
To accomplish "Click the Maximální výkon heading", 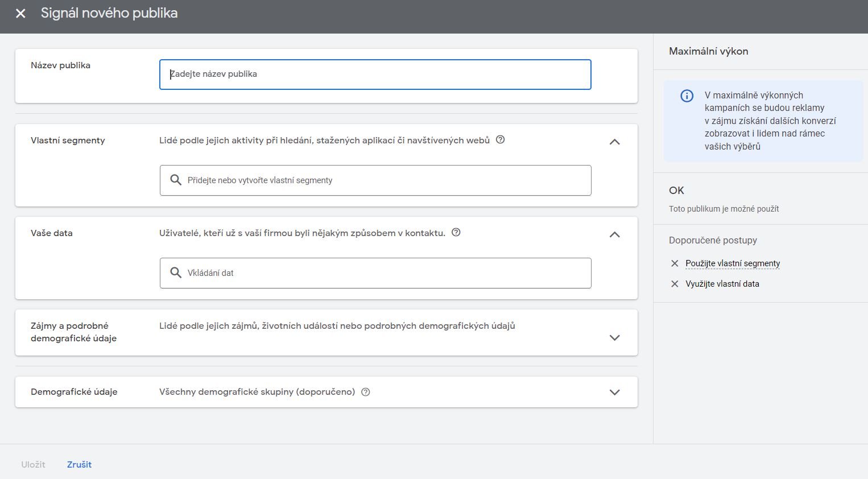I will click(708, 51).
